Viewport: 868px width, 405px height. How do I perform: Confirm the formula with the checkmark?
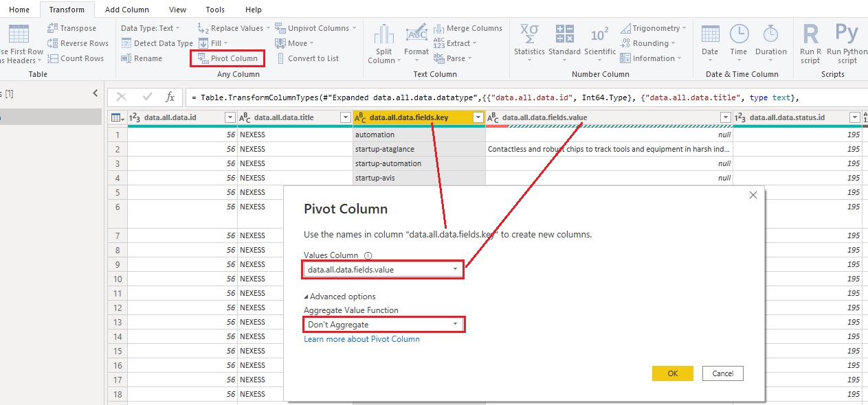point(147,97)
